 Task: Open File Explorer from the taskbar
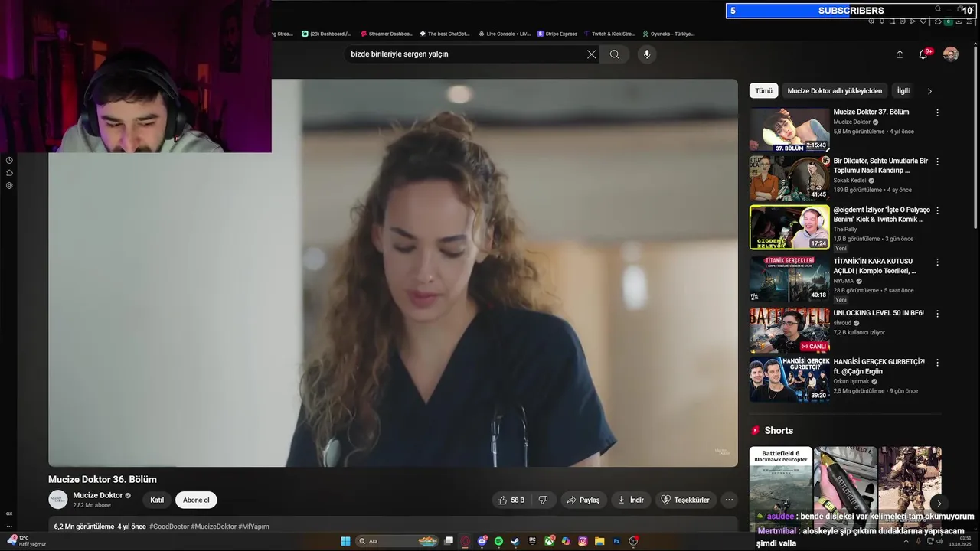point(599,541)
